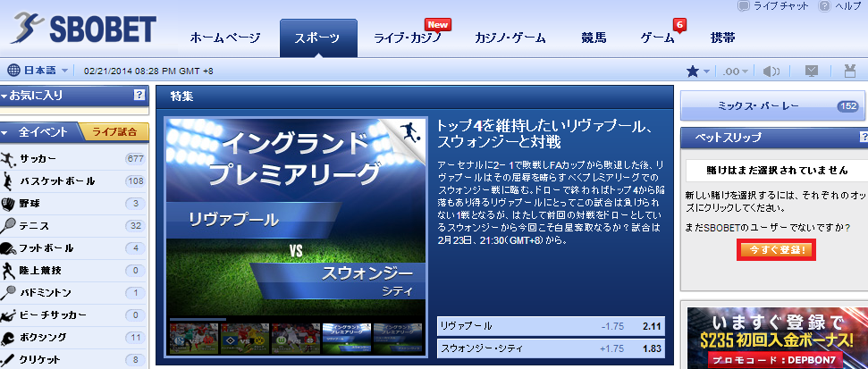Click the help icon on お気に入り panel
Screen dimensions: 868x369
139,96
